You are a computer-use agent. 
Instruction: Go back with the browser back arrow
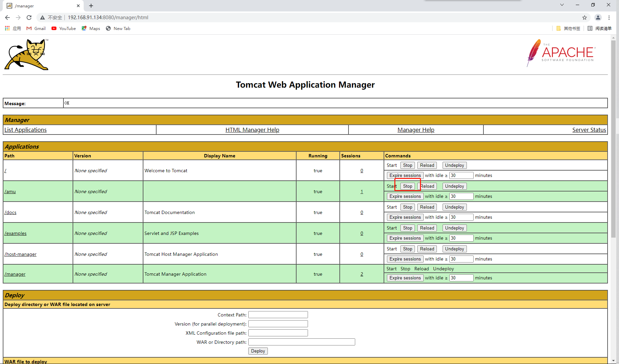click(x=7, y=18)
